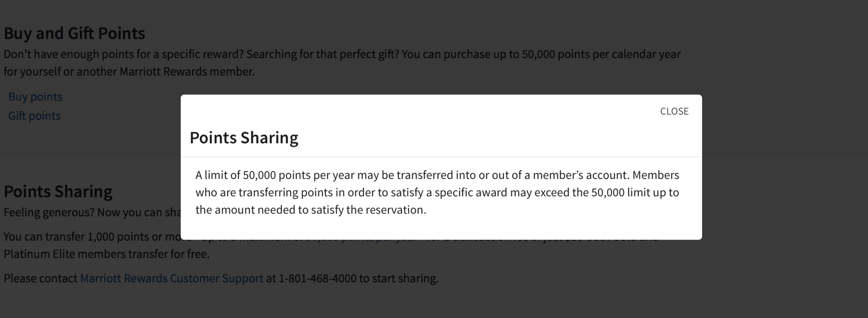Open the Buy points link
This screenshot has height=318, width=868.
click(35, 97)
